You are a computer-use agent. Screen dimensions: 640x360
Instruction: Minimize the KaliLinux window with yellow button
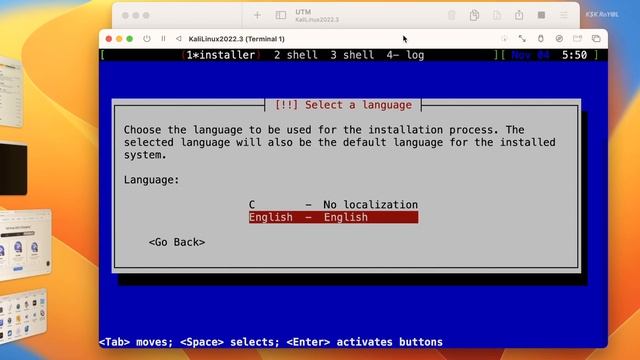pos(119,39)
